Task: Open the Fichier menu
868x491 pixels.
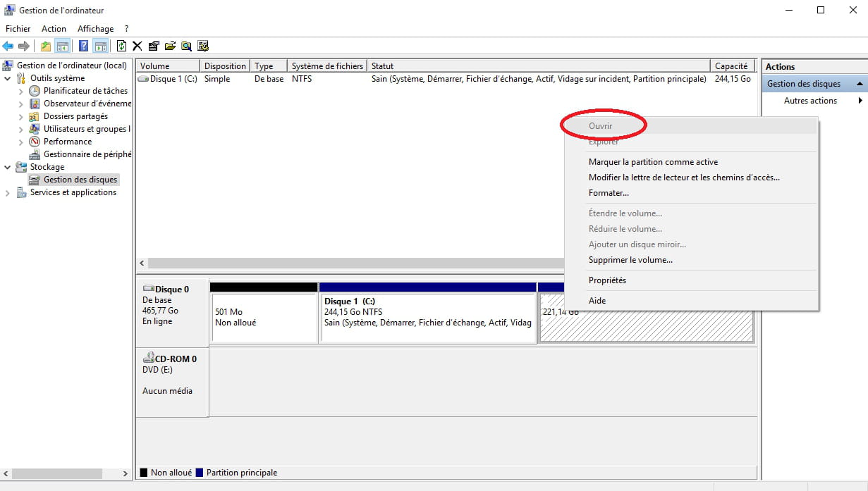Action: click(x=18, y=29)
